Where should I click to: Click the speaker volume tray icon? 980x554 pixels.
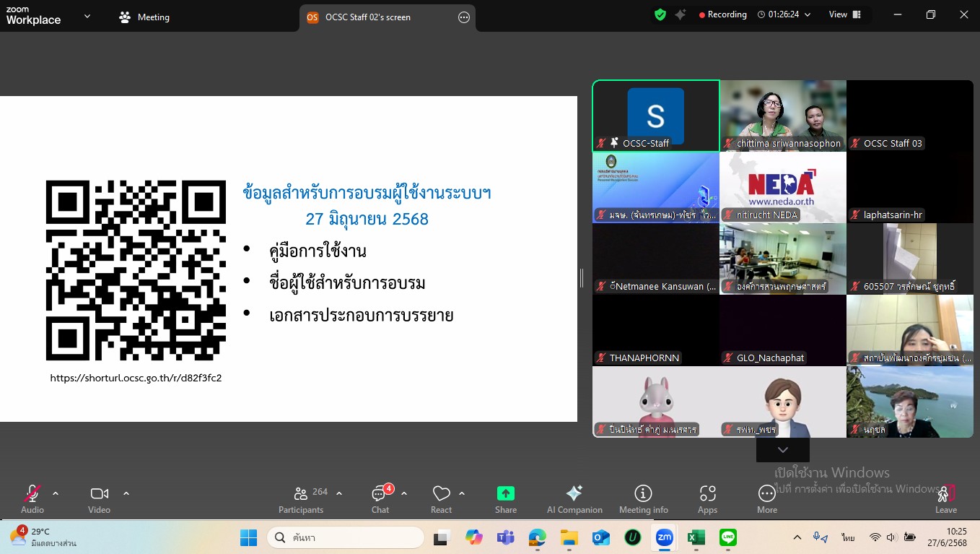[x=891, y=537]
